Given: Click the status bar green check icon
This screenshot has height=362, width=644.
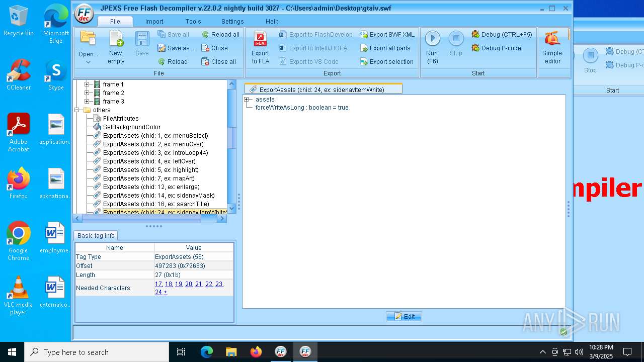Looking at the screenshot, I should [563, 332].
